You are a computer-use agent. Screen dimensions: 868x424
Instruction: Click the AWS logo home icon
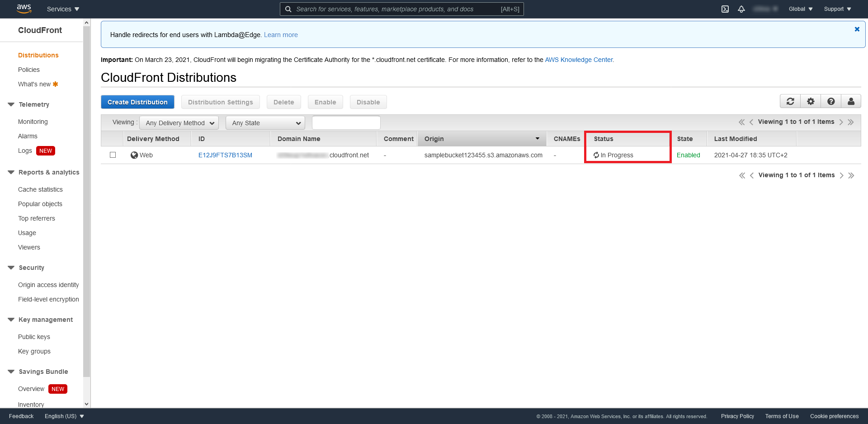tap(24, 9)
